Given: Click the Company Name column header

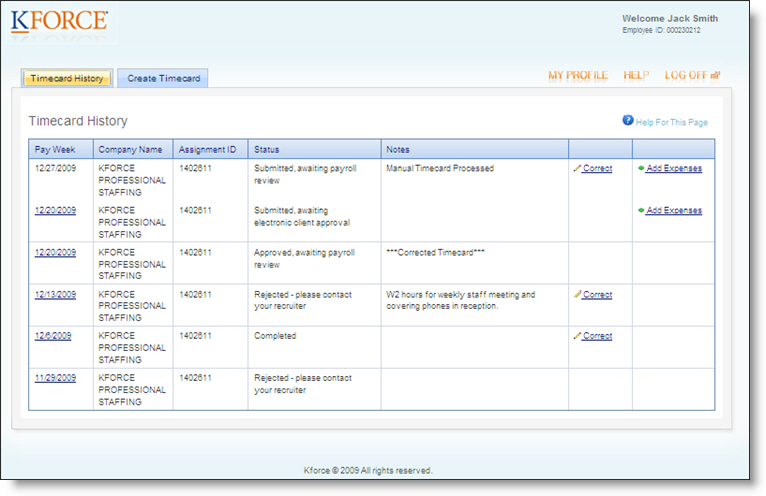Looking at the screenshot, I should tap(133, 149).
